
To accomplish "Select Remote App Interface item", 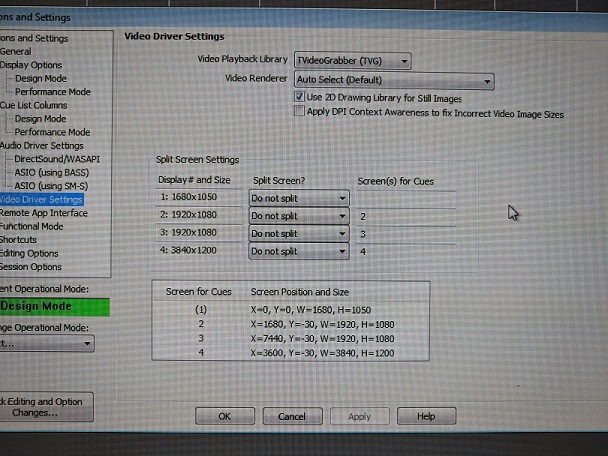I will coord(44,213).
